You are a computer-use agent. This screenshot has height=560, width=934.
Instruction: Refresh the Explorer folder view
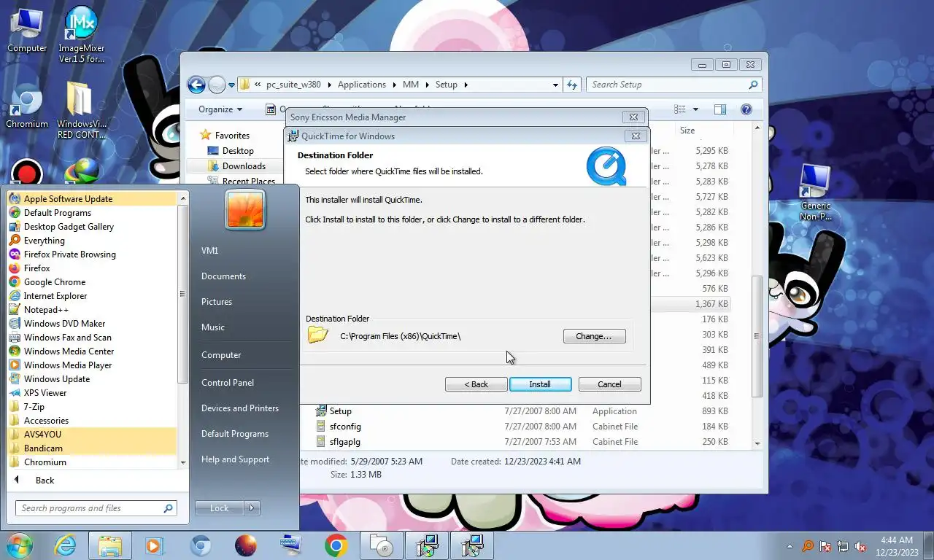572,85
